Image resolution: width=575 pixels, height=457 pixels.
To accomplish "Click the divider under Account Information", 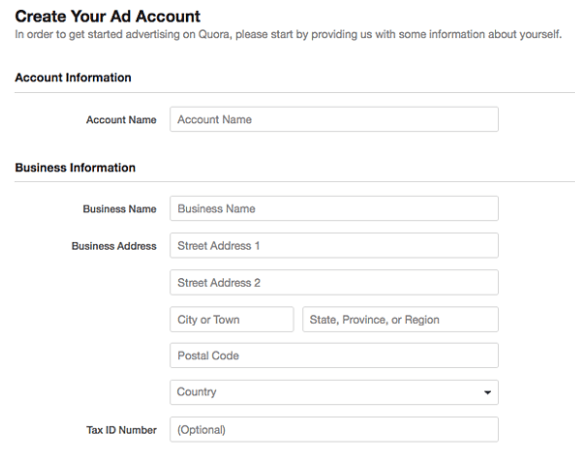I will 295,92.
